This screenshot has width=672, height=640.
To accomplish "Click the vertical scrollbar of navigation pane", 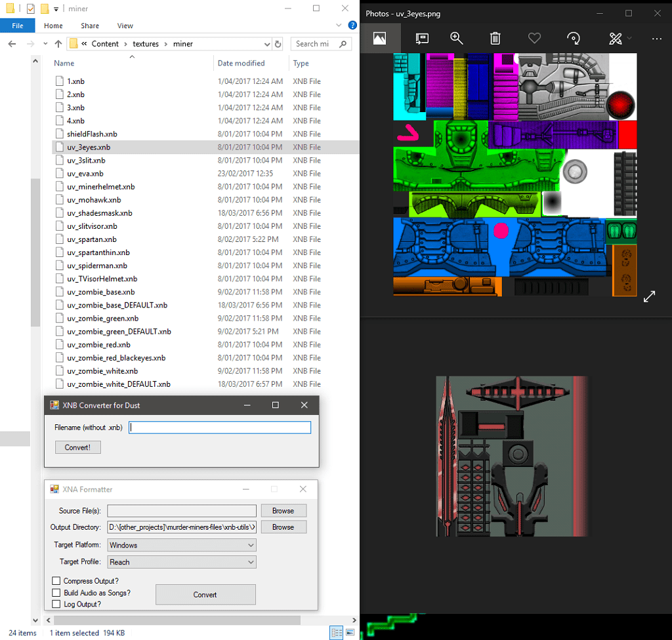I will [35, 252].
